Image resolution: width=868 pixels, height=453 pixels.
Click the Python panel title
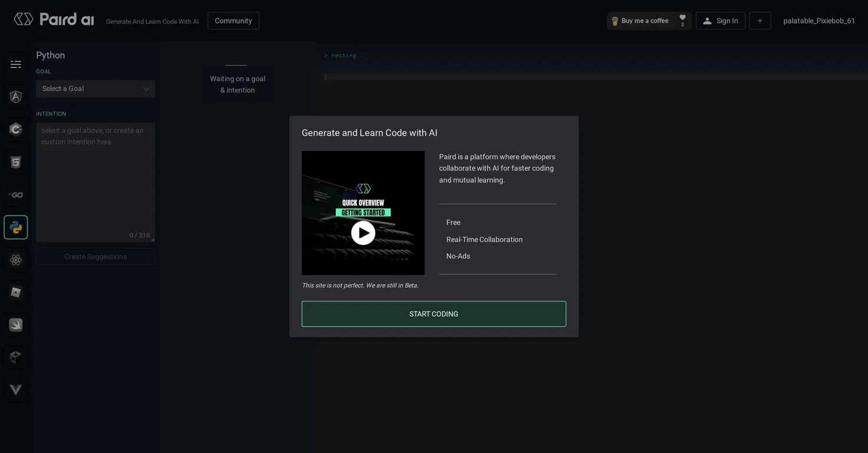point(51,55)
